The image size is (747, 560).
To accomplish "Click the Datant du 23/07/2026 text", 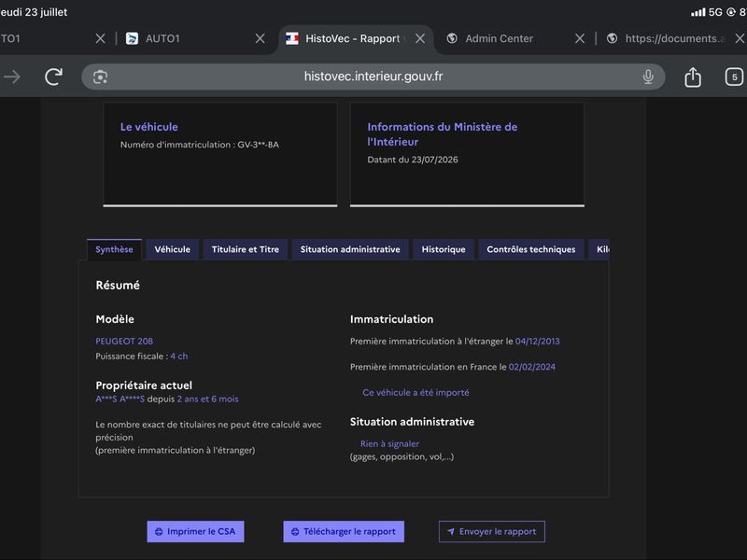I will pyautogui.click(x=413, y=160).
